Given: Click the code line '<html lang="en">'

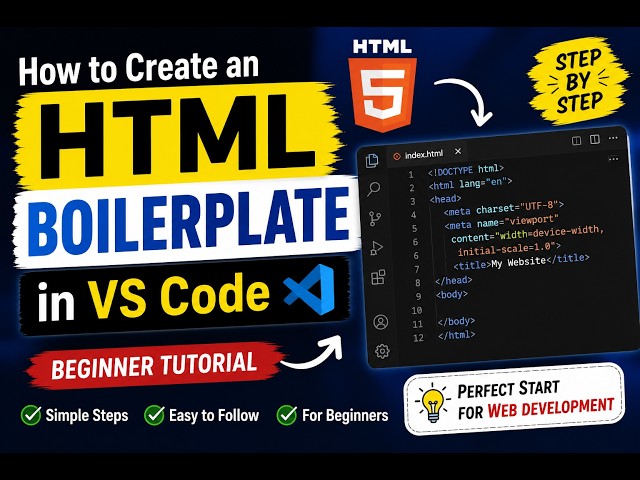Looking at the screenshot, I should (x=470, y=184).
